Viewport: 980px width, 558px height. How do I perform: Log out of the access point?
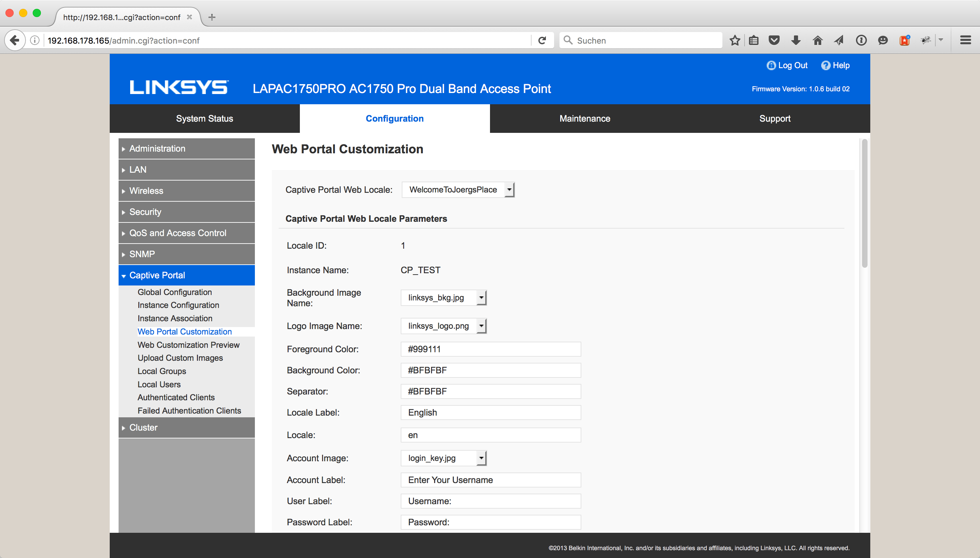tap(787, 65)
